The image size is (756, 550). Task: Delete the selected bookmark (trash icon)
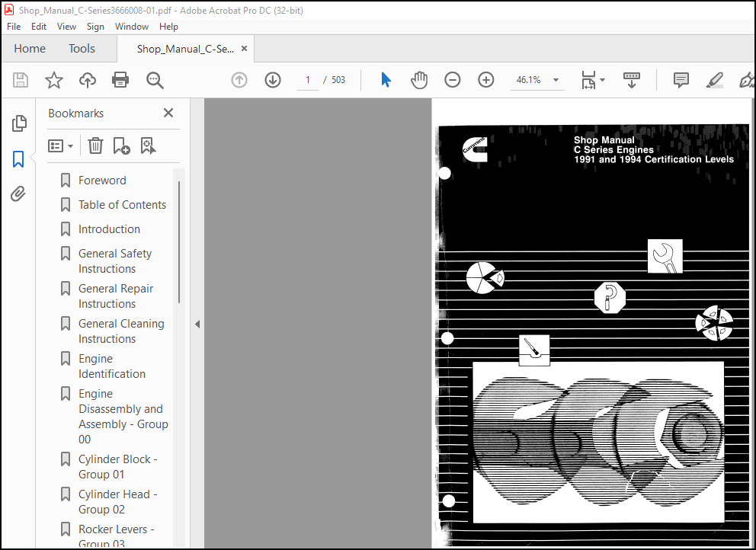[x=95, y=145]
